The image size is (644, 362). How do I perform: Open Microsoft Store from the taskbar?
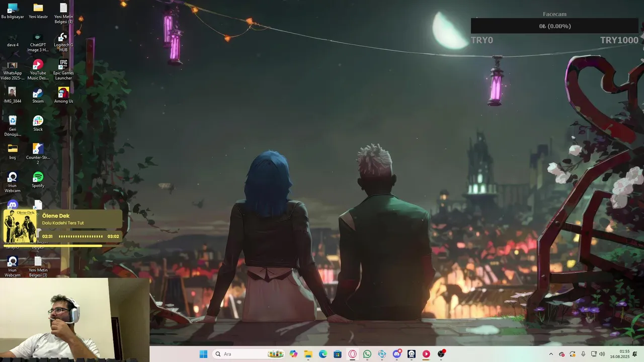coord(338,354)
